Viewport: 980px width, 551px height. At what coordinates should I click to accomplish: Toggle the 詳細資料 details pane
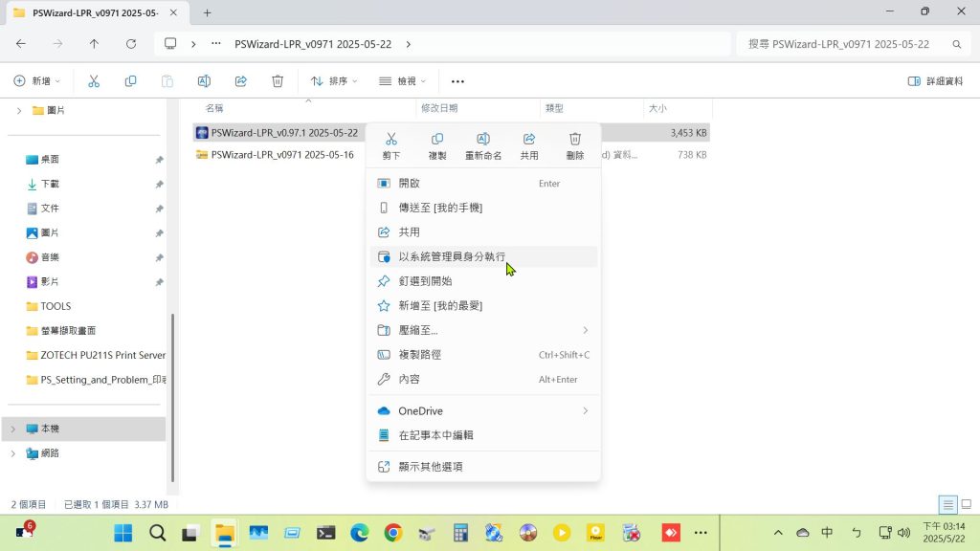point(935,81)
